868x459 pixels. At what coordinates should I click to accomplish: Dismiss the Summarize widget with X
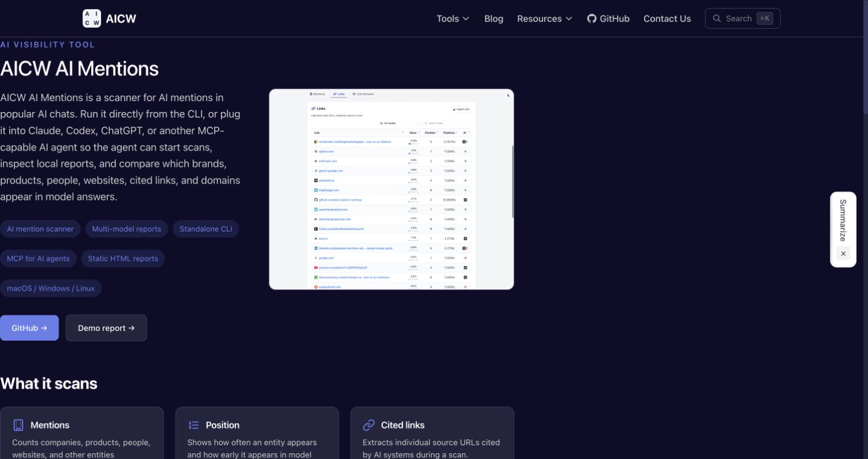point(843,253)
